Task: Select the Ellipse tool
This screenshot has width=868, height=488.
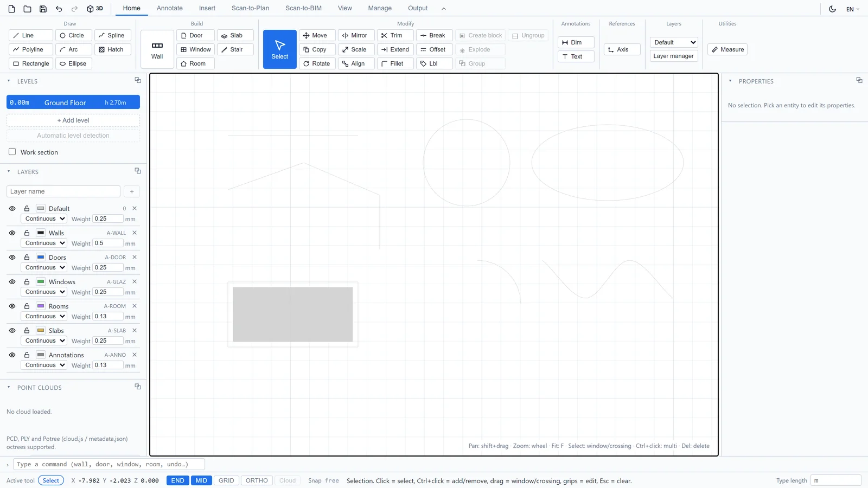Action: click(x=73, y=63)
